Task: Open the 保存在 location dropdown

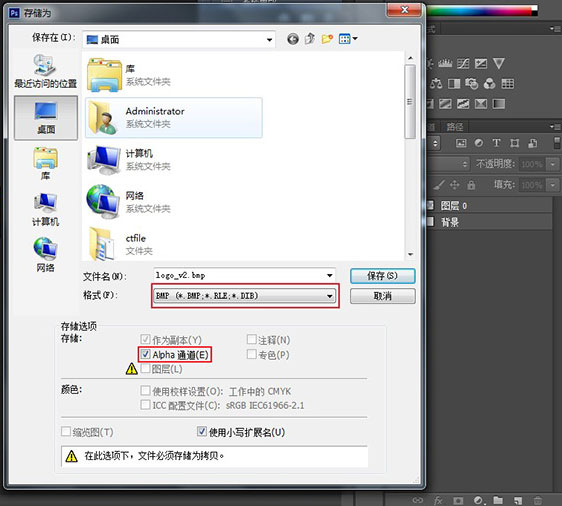Action: click(269, 40)
